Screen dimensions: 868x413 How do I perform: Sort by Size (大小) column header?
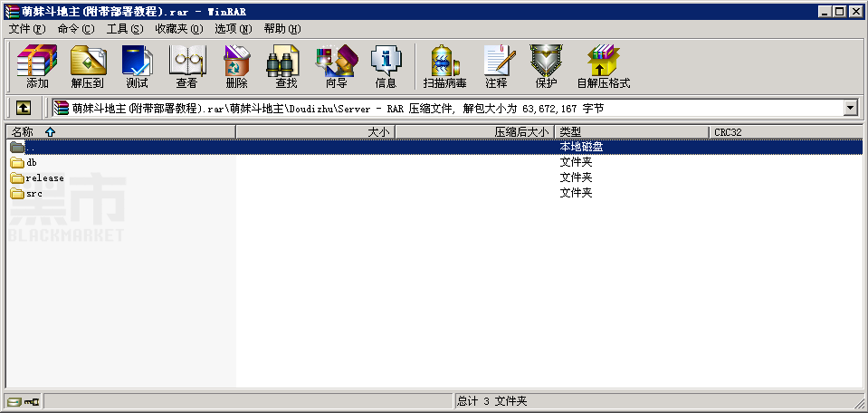[x=316, y=132]
